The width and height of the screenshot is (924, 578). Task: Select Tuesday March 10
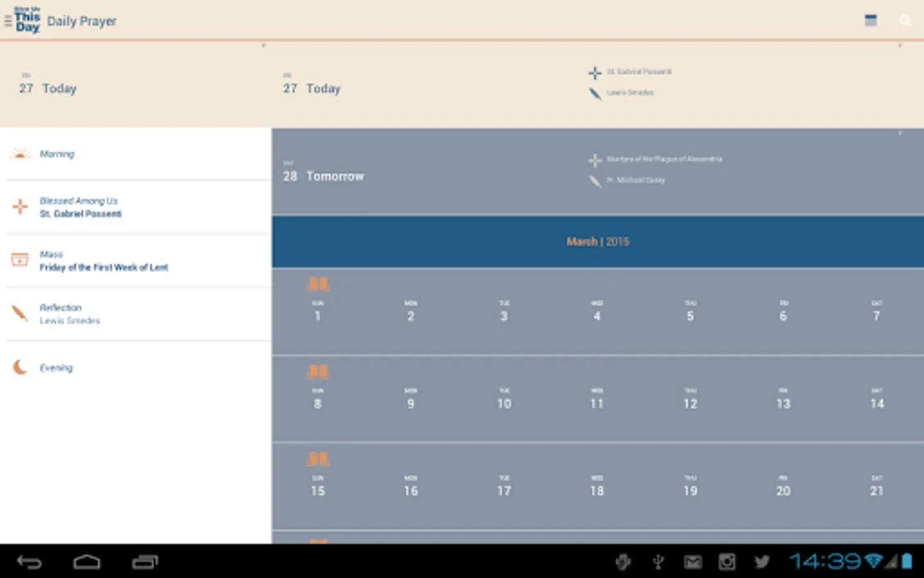pos(504,399)
